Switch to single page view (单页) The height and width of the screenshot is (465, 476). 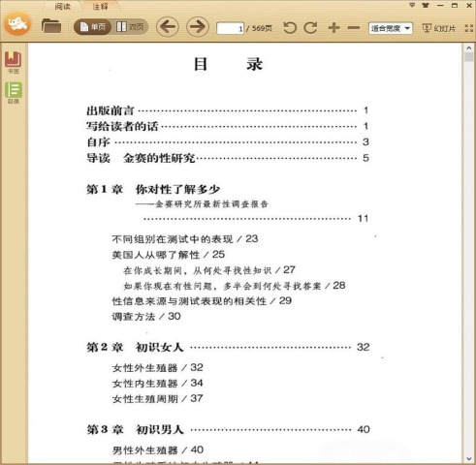[93, 27]
